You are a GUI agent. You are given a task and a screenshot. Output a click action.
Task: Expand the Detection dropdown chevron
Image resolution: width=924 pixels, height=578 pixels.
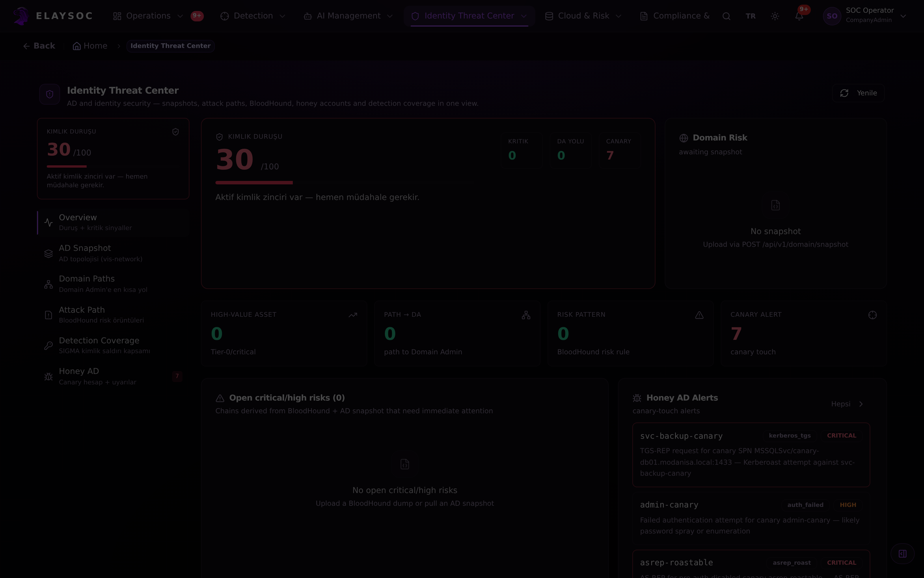click(283, 16)
